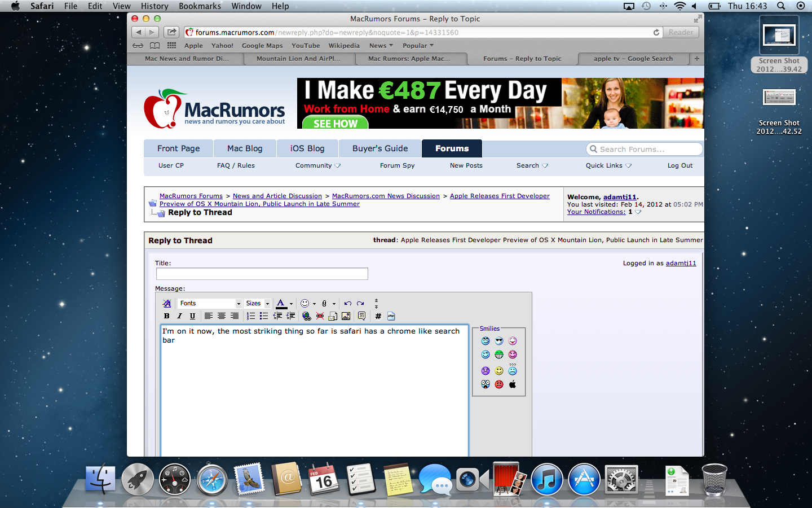Open the Buyer's Guide tab
Viewport: 812px width, 508px height.
pos(380,148)
